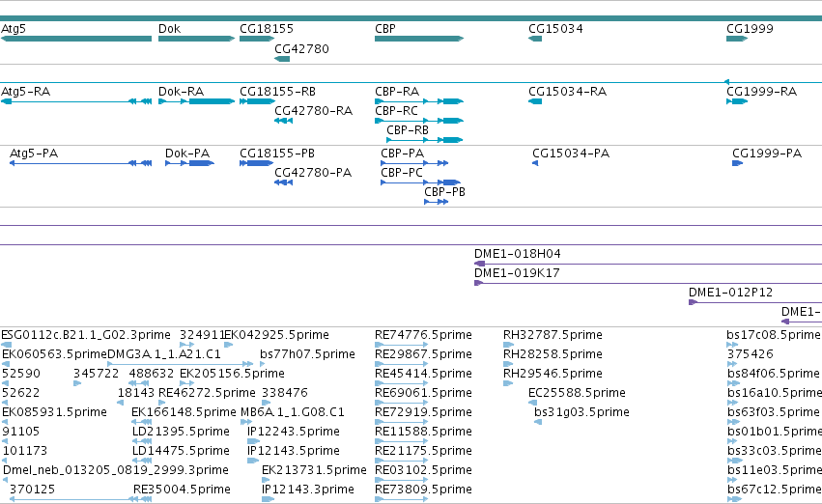
Task: Click the Dok-RA transcript glyph
Action: pos(197,101)
